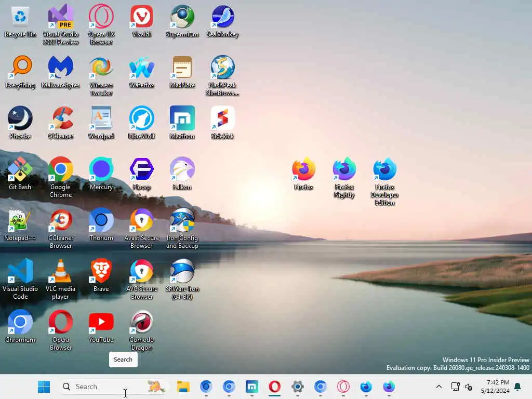Open network status from the system tray
This screenshot has height=399, width=532.
click(x=455, y=387)
